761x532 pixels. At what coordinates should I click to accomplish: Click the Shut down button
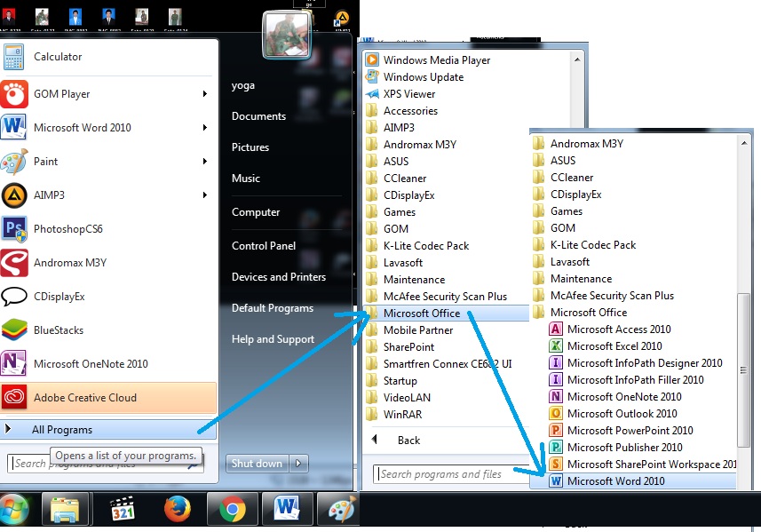click(x=258, y=464)
